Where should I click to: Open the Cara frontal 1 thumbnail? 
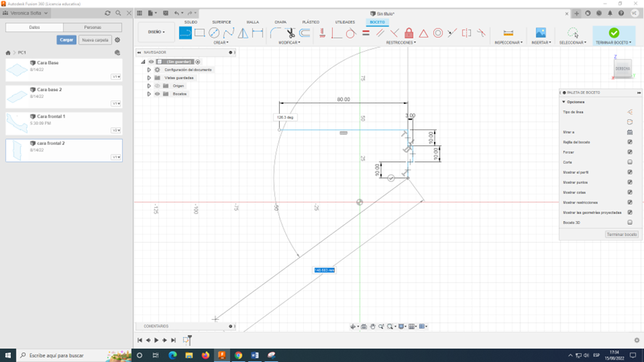[17, 124]
